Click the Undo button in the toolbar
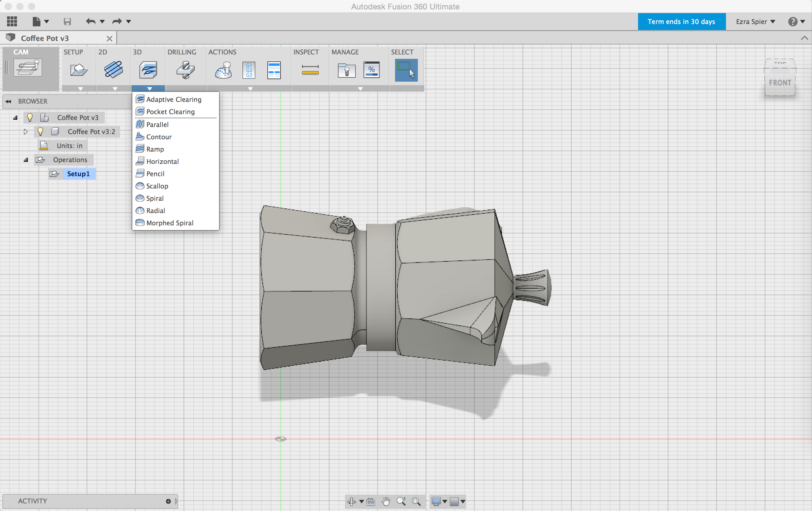 (x=90, y=21)
